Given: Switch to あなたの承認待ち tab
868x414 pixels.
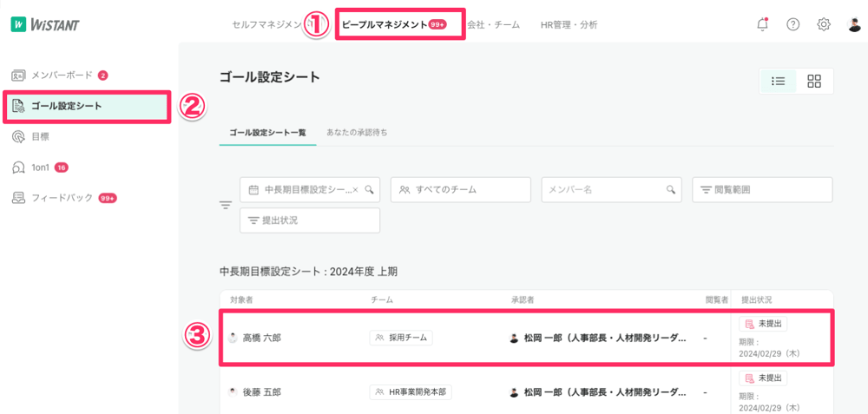Looking at the screenshot, I should [x=357, y=132].
